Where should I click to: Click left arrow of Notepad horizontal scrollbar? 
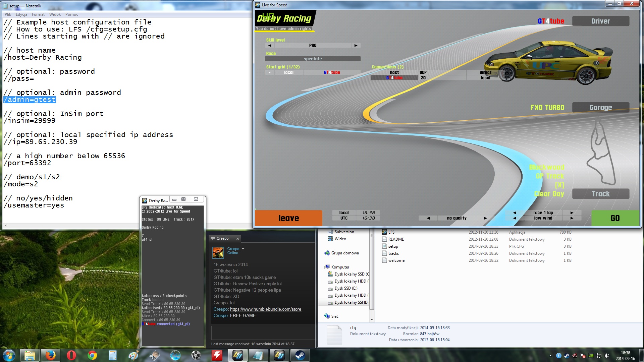click(6, 226)
